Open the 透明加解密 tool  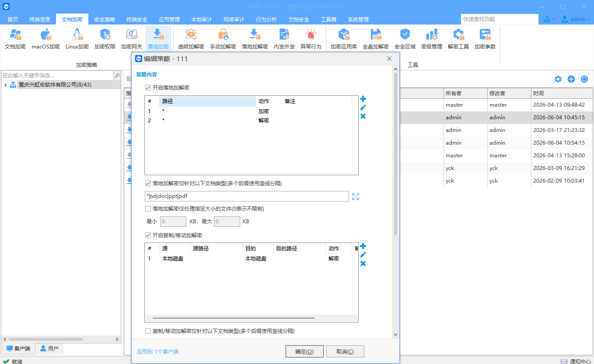click(191, 39)
